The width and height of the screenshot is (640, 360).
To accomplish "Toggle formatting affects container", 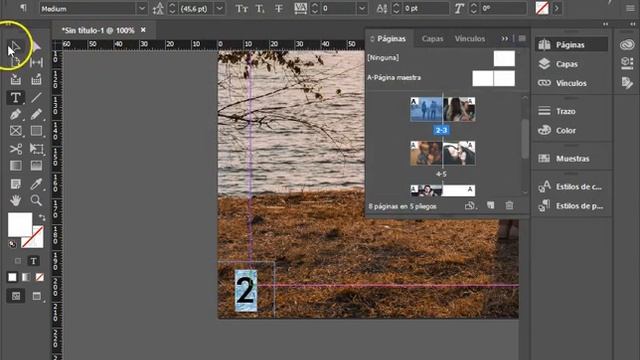I will coord(17,261).
